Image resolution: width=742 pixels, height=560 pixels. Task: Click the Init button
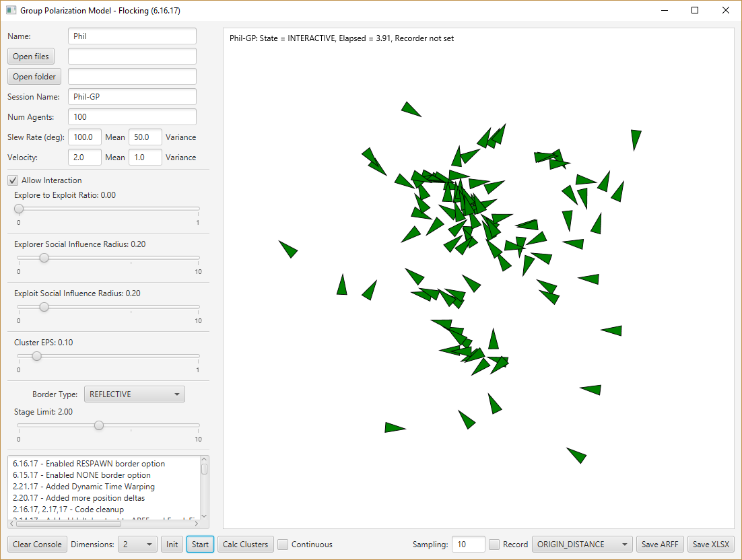click(x=172, y=545)
